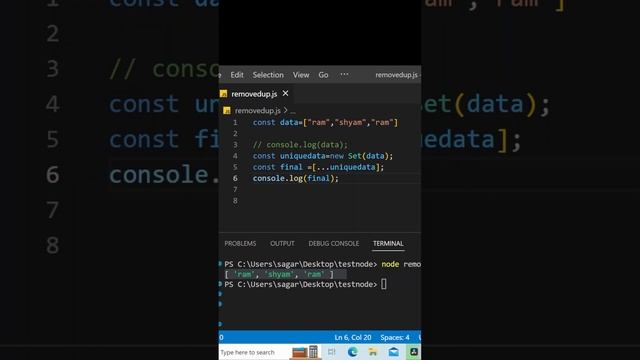Open File Explorer from the taskbar

373,352
